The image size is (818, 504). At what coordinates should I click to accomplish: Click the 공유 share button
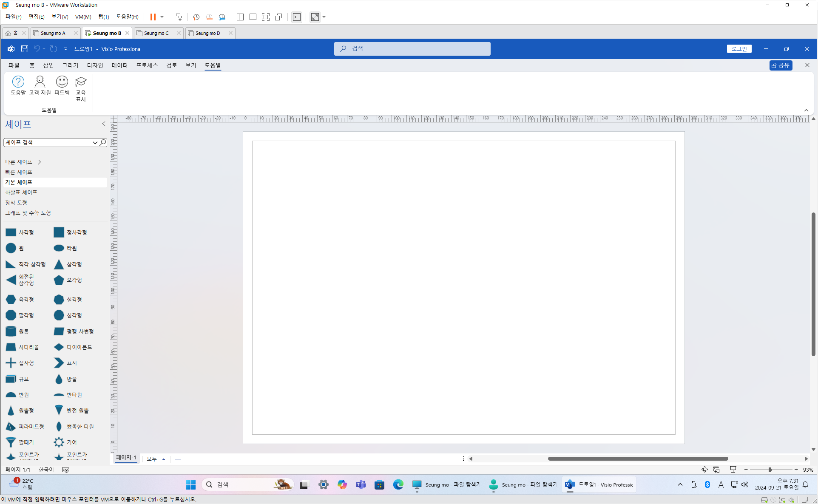pyautogui.click(x=781, y=65)
